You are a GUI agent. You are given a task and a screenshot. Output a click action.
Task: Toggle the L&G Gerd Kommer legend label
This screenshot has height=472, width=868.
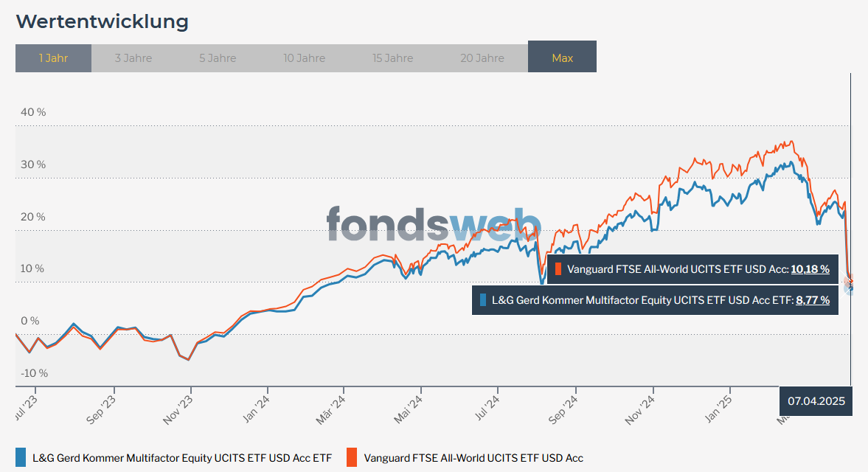(x=182, y=458)
